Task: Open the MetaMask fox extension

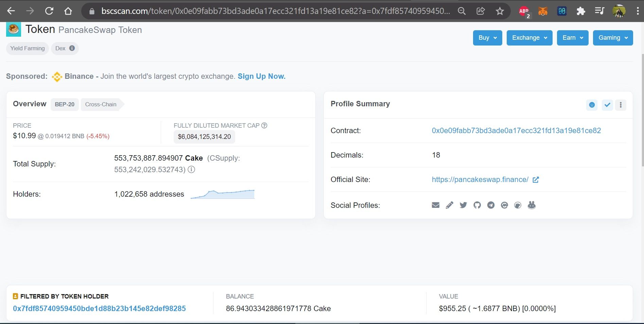Action: pos(543,11)
